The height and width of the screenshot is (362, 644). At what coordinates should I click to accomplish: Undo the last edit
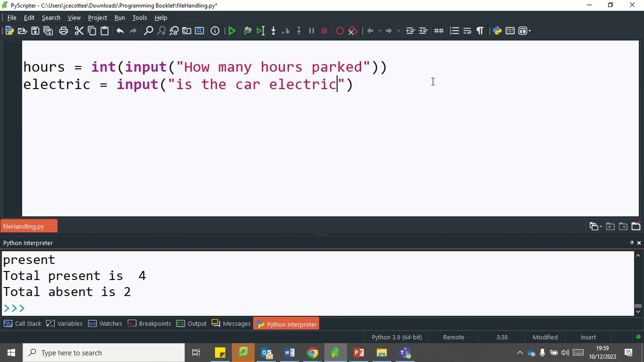(x=120, y=31)
